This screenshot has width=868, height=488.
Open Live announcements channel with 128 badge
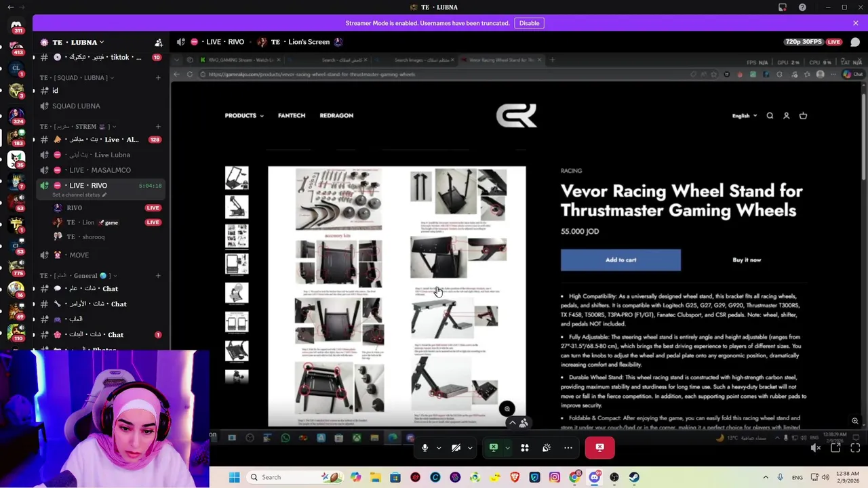tap(100, 140)
